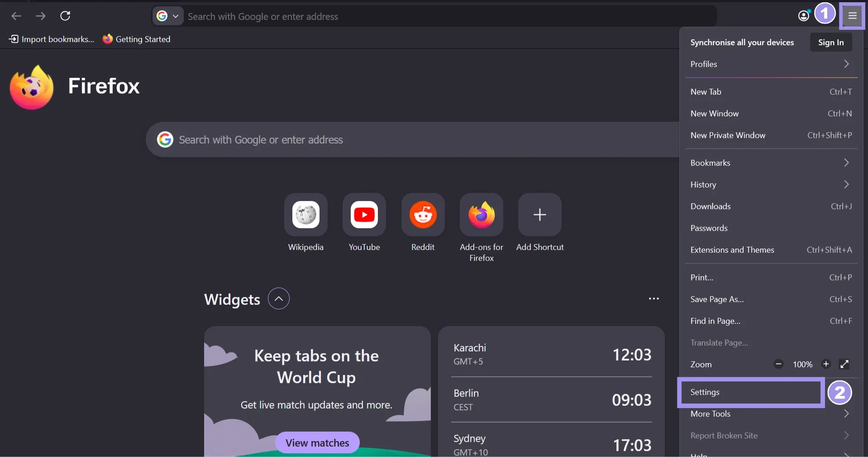Click the back navigation arrow

[16, 16]
